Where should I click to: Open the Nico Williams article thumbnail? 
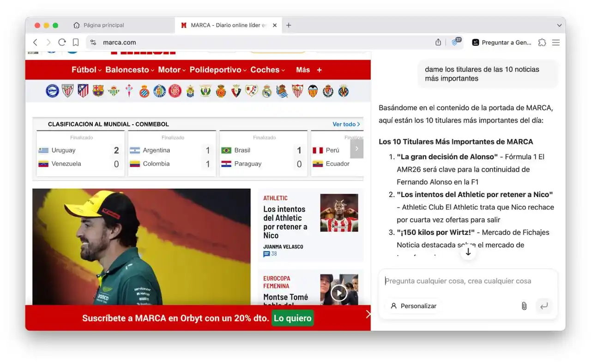[x=339, y=213]
